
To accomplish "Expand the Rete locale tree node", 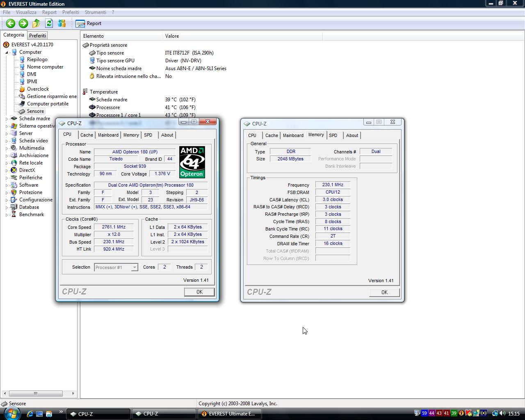I will tap(7, 163).
